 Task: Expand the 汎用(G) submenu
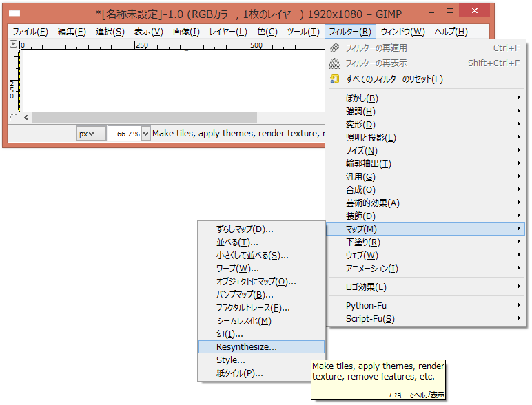tap(425, 177)
